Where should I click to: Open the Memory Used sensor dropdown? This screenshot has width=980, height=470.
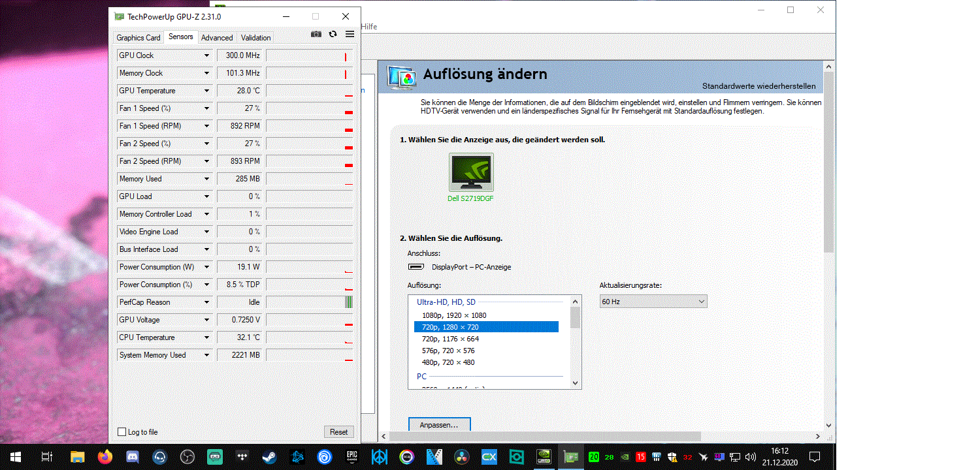point(206,179)
